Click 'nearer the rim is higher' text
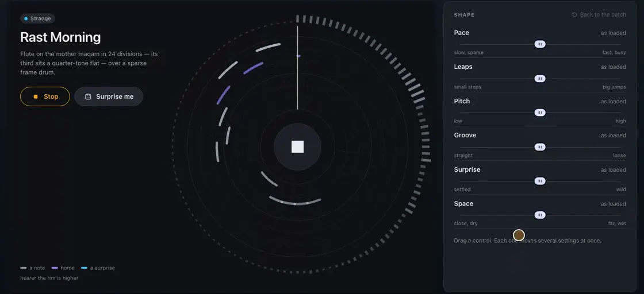This screenshot has height=294, width=644. 49,278
